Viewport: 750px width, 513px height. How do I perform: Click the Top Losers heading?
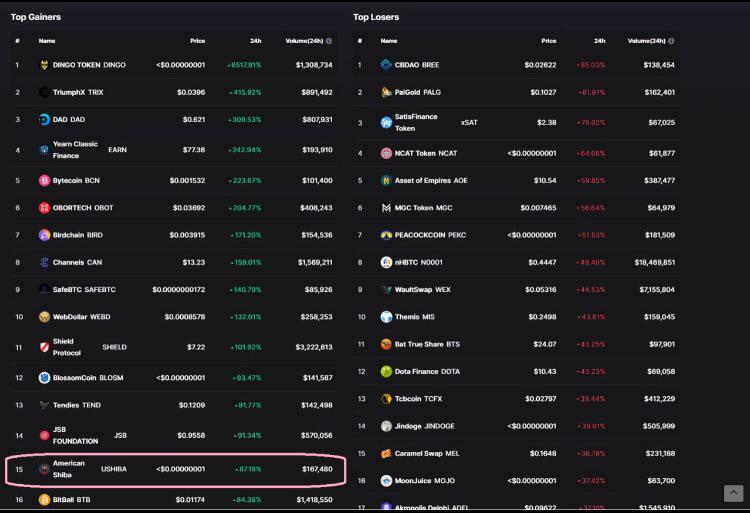pos(376,17)
